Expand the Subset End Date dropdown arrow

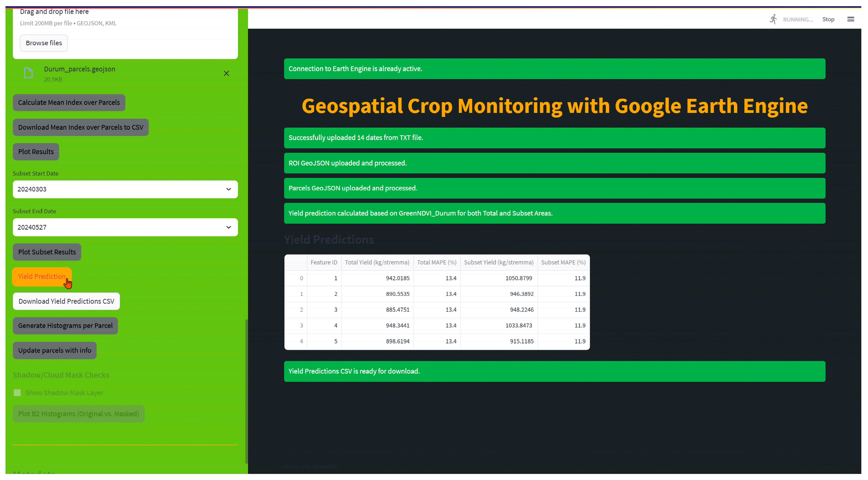pos(228,227)
